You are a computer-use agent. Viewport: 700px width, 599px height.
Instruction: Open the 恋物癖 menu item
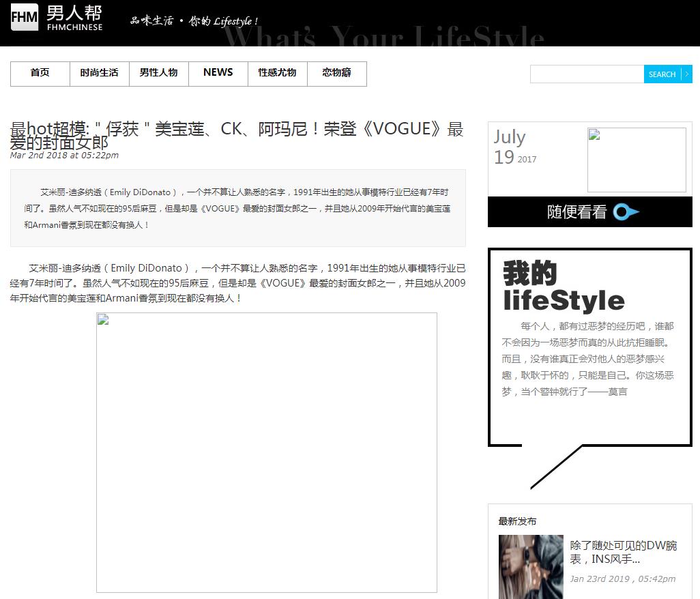pyautogui.click(x=337, y=74)
